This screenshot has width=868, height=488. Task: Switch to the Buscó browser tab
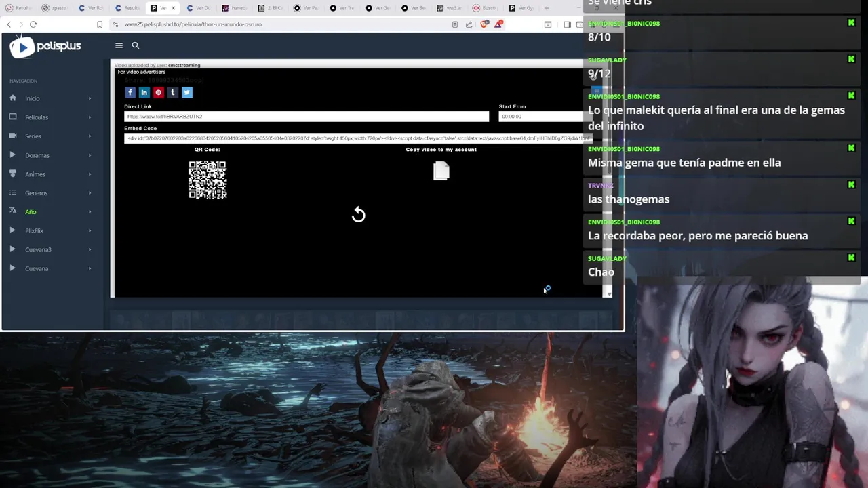tap(486, 8)
